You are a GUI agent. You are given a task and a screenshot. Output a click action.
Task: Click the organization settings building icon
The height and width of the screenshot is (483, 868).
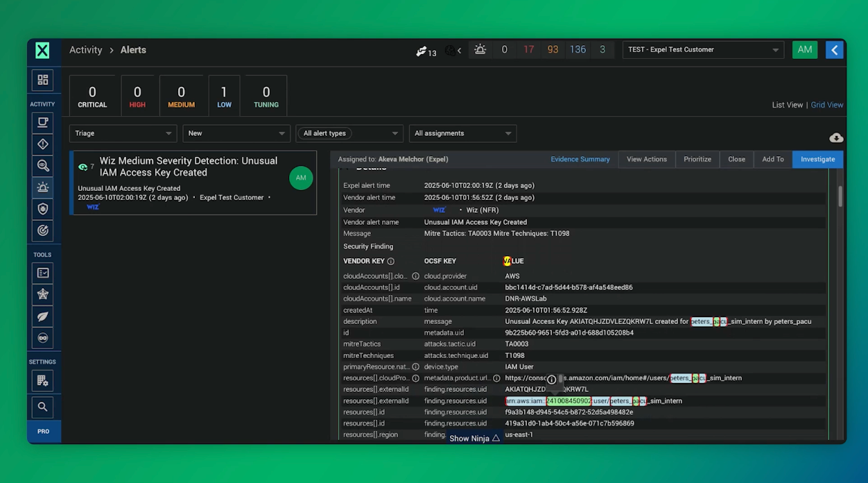pyautogui.click(x=42, y=381)
